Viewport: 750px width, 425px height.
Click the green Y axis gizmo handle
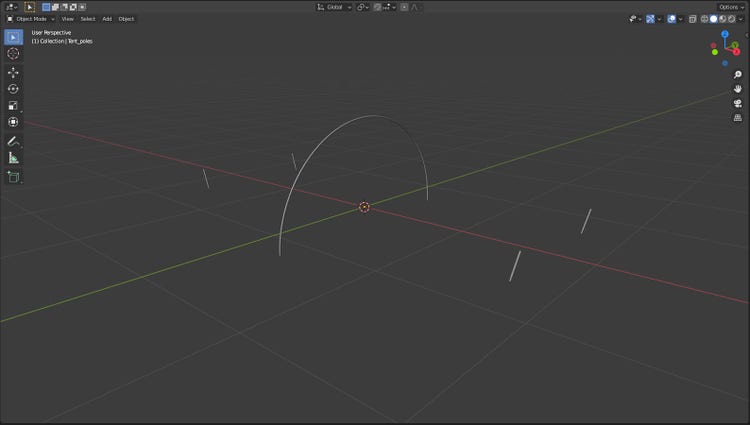(735, 45)
